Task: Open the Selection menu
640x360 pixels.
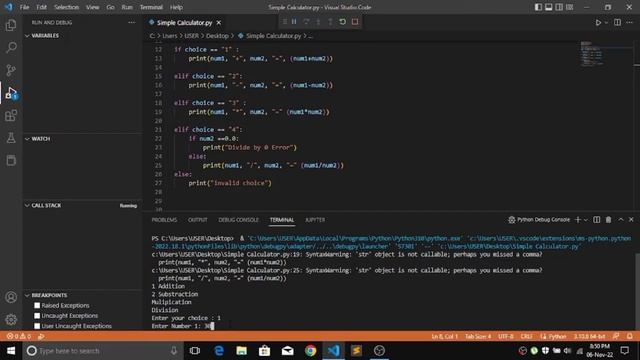Action: pos(66,7)
